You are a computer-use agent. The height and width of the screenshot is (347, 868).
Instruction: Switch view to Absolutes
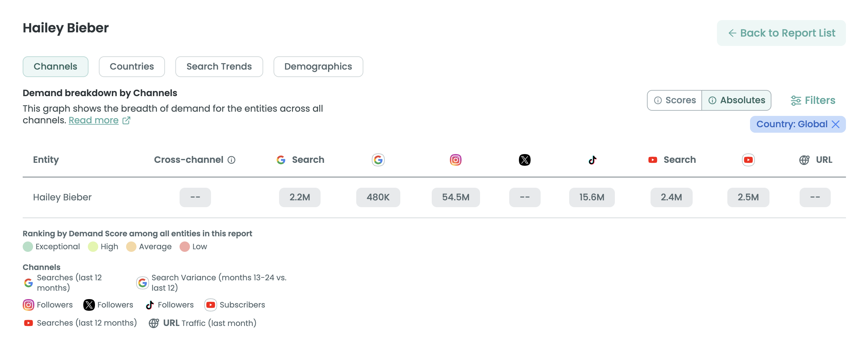pyautogui.click(x=737, y=100)
